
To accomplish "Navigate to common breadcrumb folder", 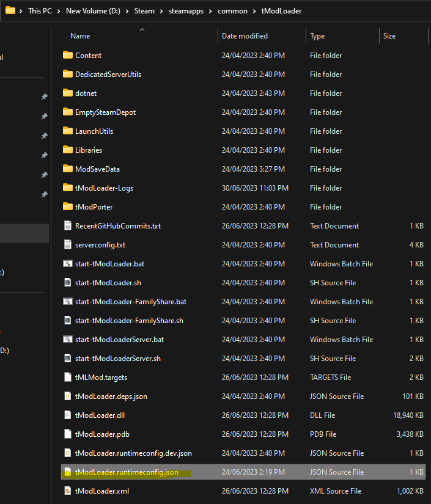I will click(x=232, y=11).
